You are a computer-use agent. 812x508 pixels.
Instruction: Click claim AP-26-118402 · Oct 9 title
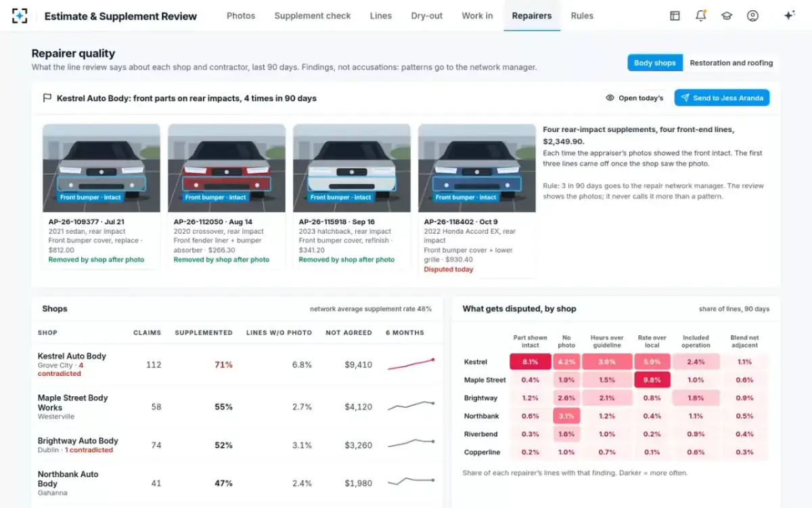click(x=460, y=221)
